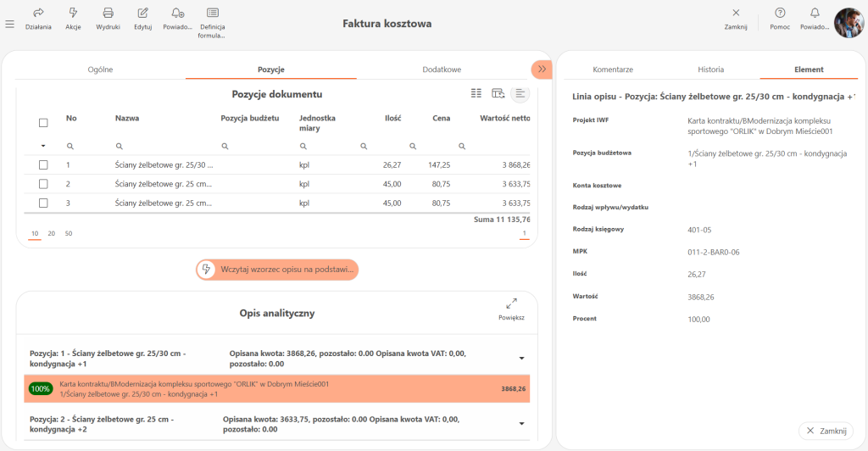Open the Powiado... bell toolbar item
Viewport: 868px width, 451px height.
[178, 19]
